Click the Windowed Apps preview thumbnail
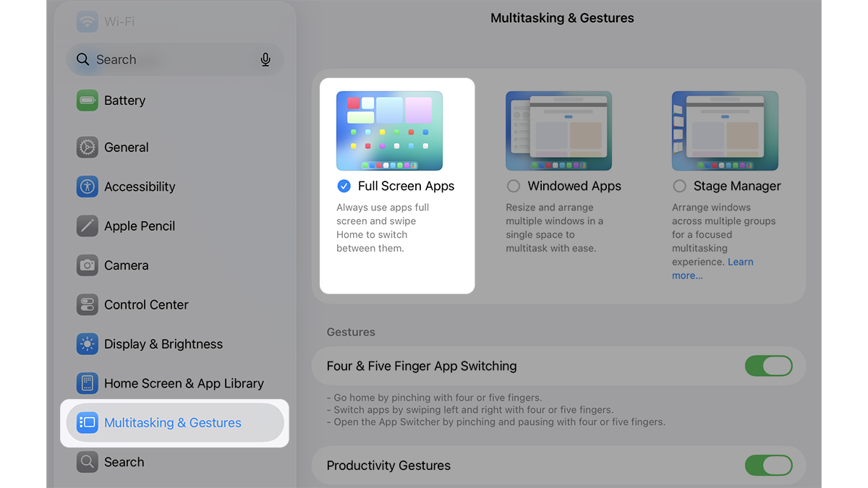The image size is (868, 488). click(x=558, y=131)
